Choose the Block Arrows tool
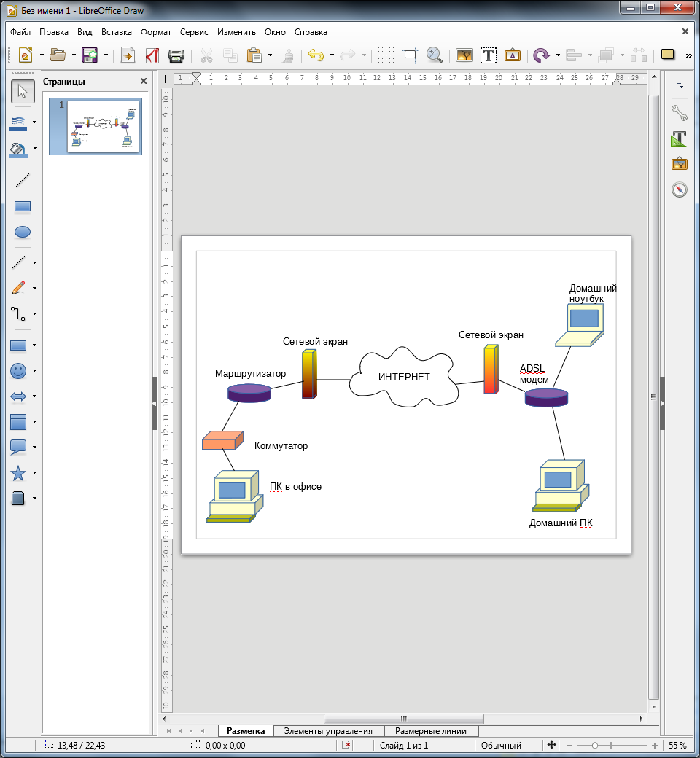Viewport: 700px width, 758px height. click(18, 396)
